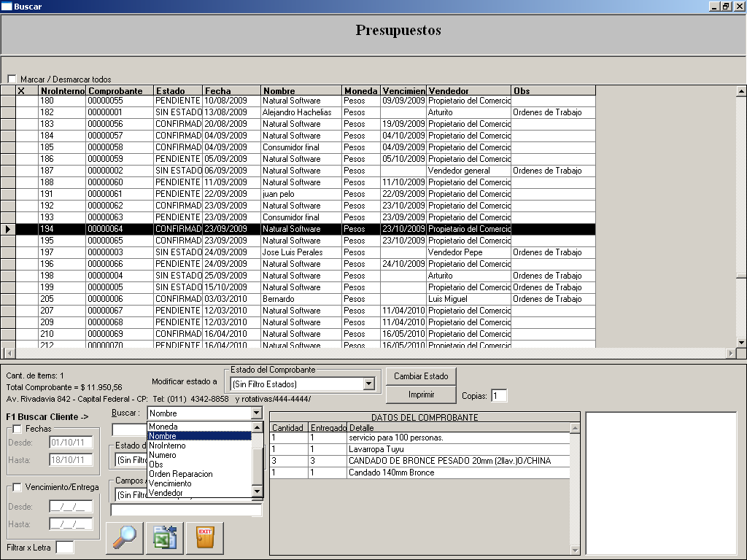Click the Vencimiento column header

pos(403,90)
